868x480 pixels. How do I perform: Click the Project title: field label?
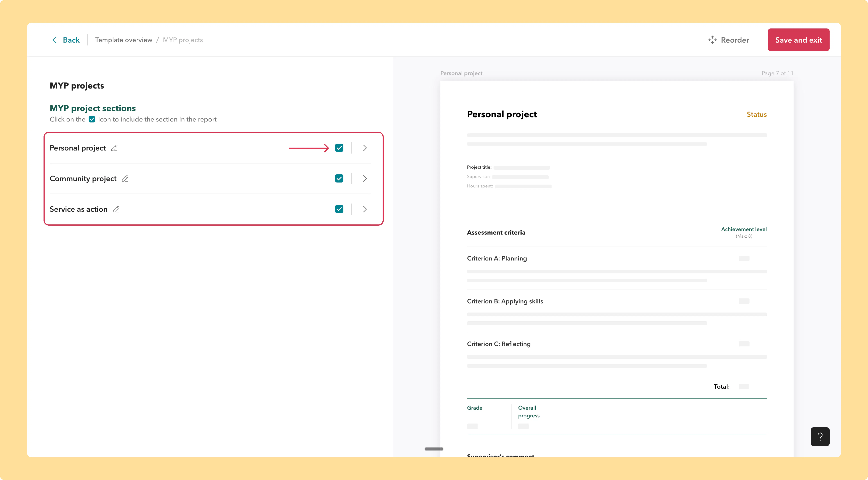[x=479, y=167]
